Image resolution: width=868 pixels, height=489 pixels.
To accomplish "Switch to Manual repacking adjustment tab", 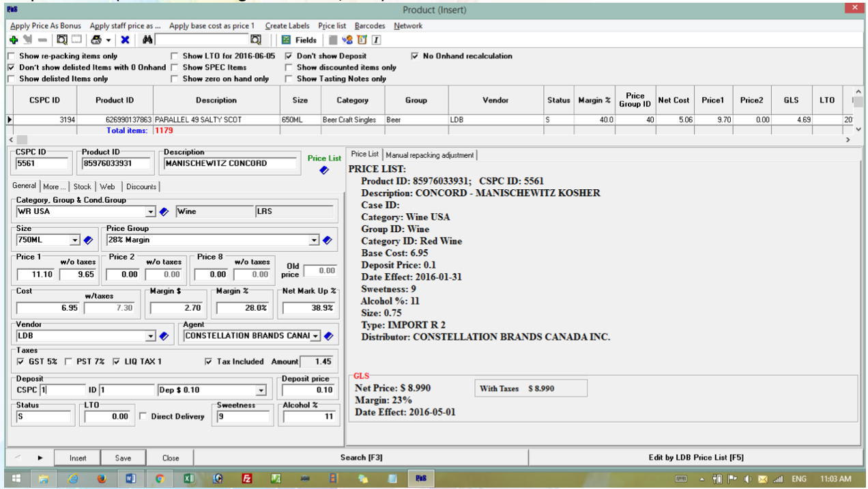I will (430, 155).
